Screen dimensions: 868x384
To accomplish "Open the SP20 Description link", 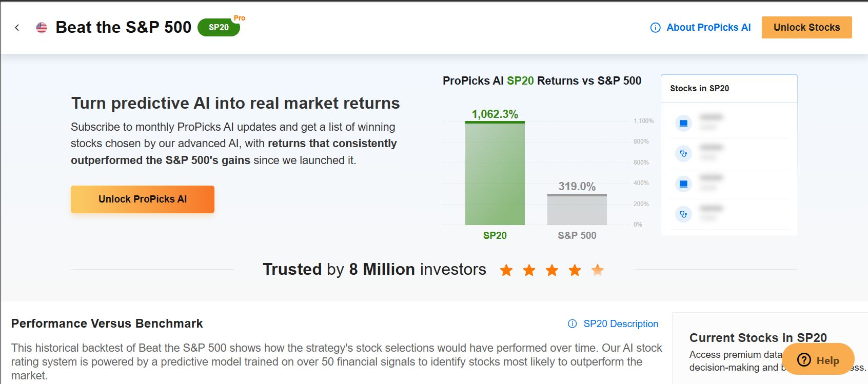I will (x=621, y=324).
